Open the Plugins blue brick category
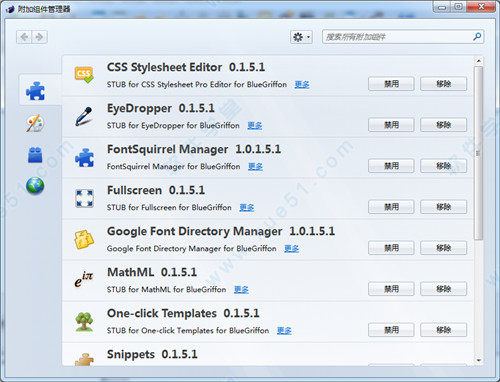This screenshot has width=500, height=382. point(35,155)
